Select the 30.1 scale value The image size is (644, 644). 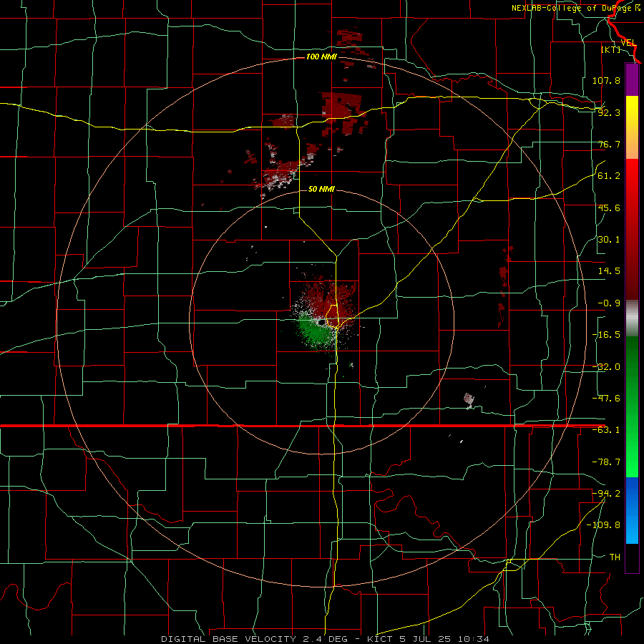(609, 240)
